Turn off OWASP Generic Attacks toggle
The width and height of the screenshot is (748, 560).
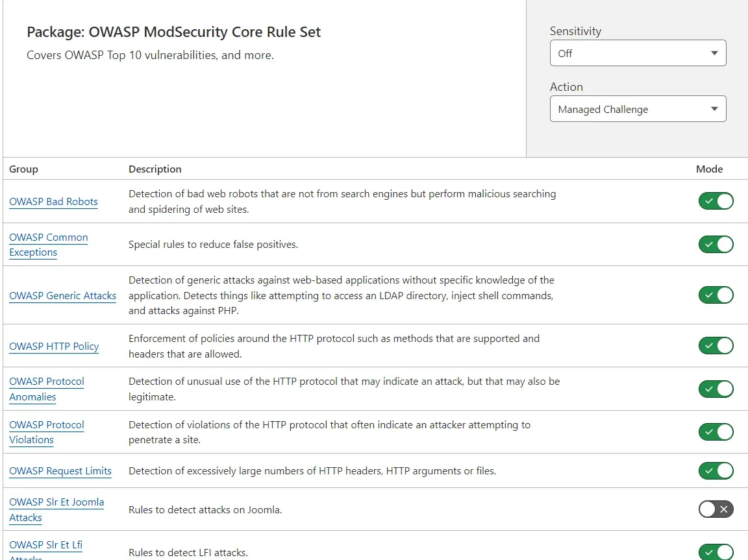tap(716, 295)
